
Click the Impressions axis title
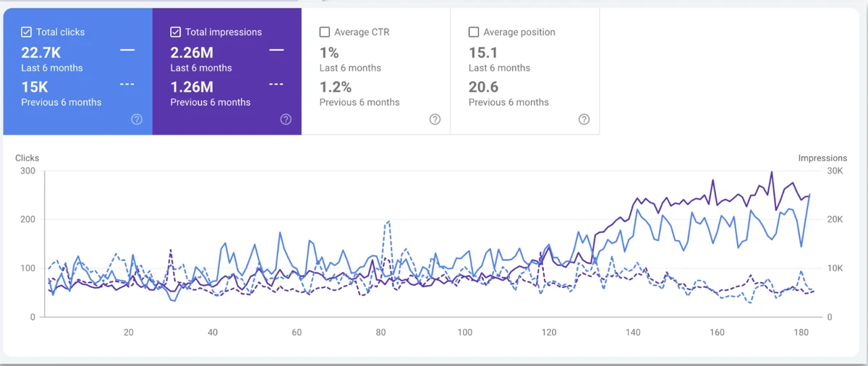coord(822,158)
